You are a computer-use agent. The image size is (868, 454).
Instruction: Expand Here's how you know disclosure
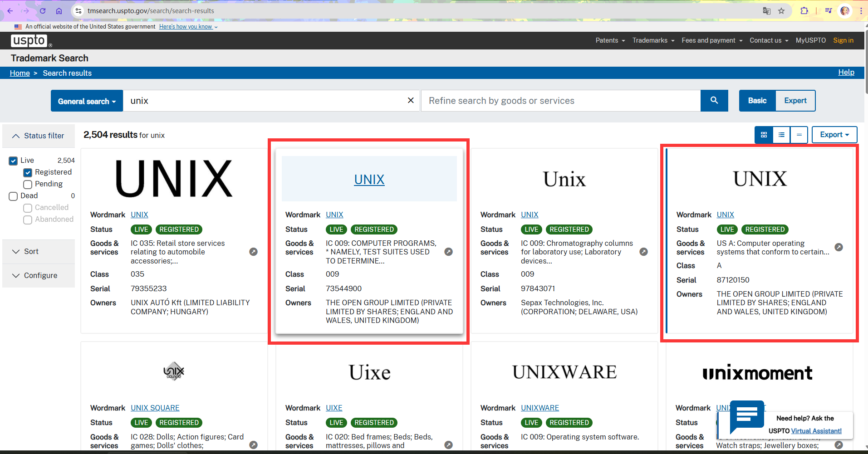click(188, 27)
